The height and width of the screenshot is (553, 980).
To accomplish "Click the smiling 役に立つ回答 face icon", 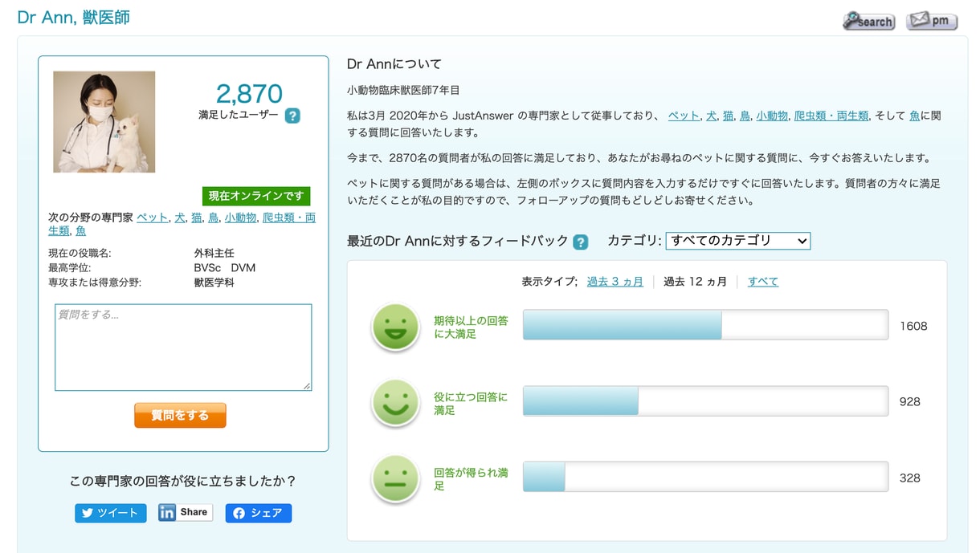I will (x=395, y=402).
